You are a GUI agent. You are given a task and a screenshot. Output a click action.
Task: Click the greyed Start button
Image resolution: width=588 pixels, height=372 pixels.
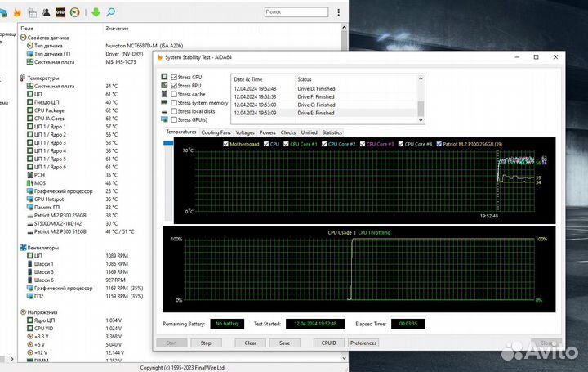[171, 343]
